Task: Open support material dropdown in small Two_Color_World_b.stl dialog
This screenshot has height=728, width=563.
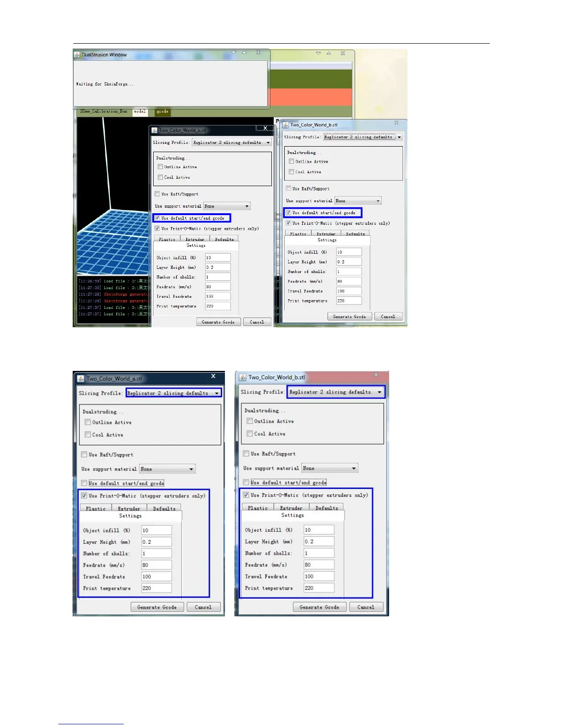Action: (358, 201)
